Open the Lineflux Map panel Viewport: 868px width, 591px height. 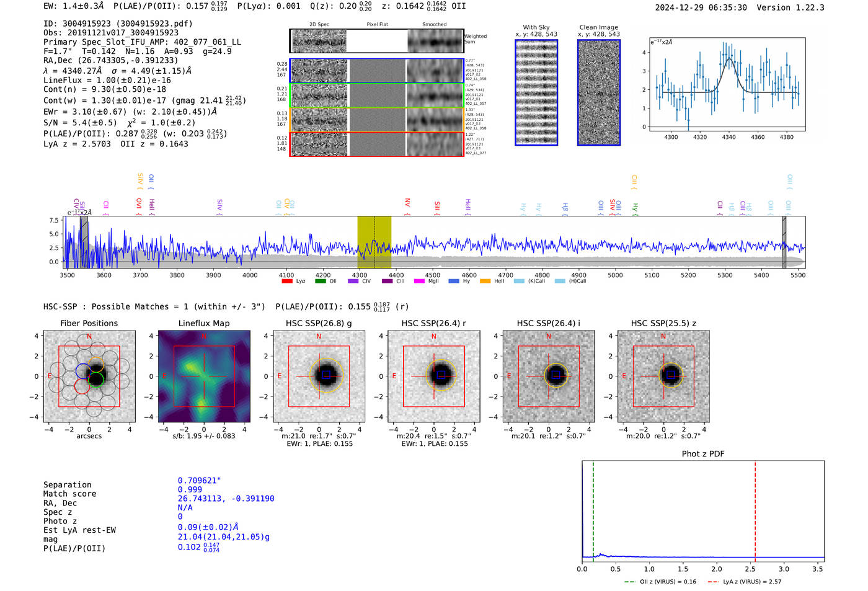point(204,376)
